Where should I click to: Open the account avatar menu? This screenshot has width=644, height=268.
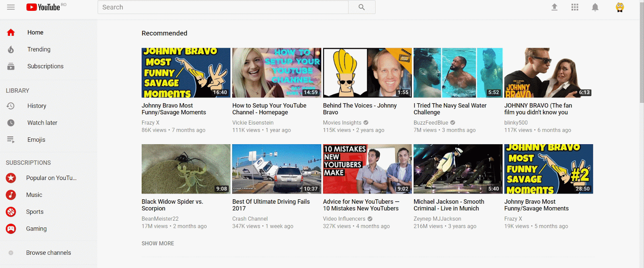[x=619, y=7]
